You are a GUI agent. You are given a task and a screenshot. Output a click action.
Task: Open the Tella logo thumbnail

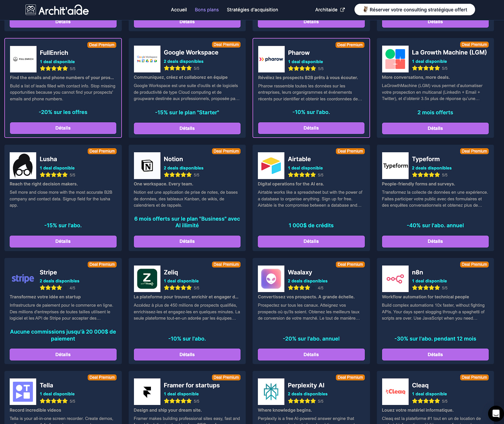(x=23, y=391)
